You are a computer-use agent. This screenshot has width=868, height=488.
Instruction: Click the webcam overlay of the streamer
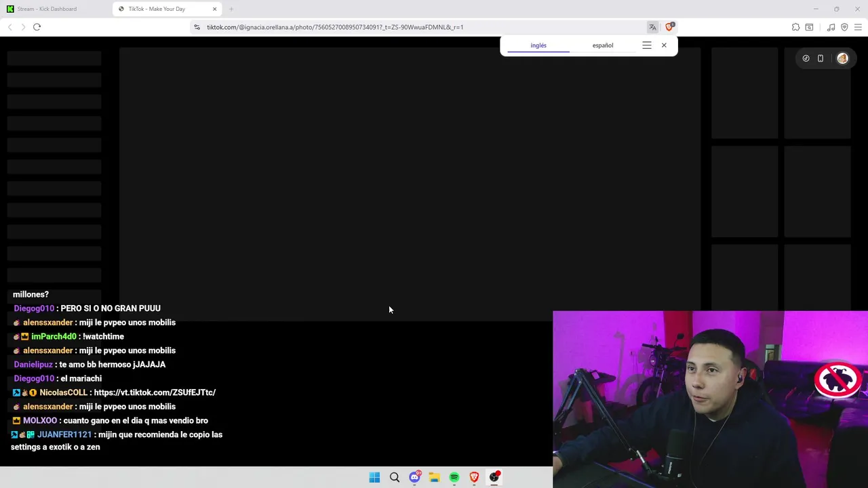coord(710,399)
